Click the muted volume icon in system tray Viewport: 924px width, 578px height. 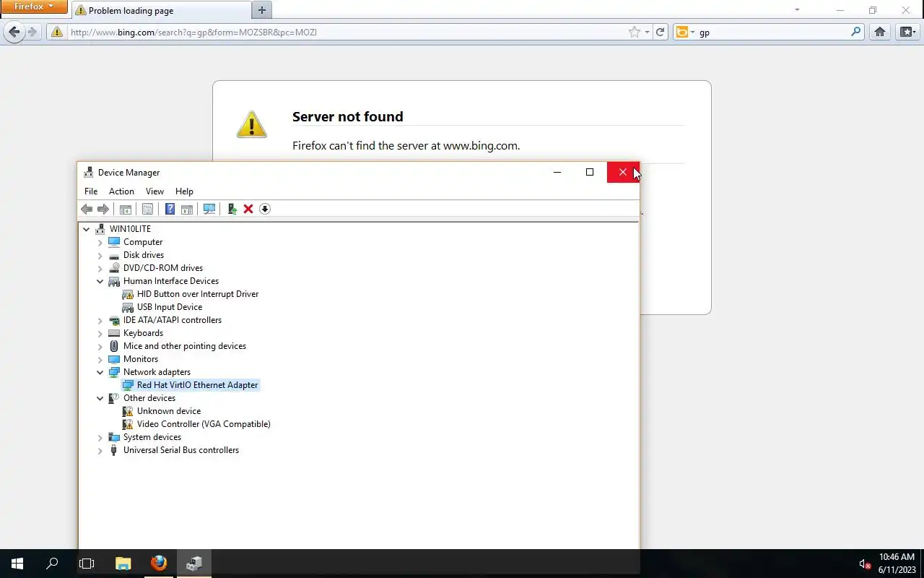865,564
